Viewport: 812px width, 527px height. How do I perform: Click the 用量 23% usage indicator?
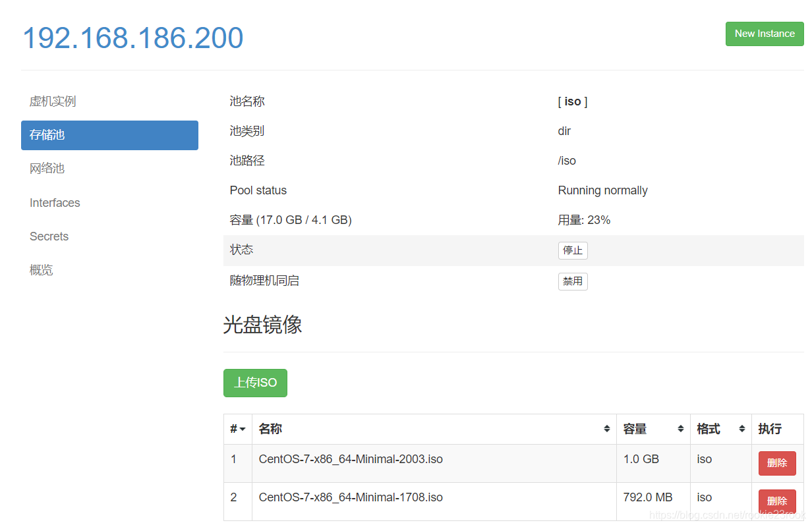pos(583,219)
